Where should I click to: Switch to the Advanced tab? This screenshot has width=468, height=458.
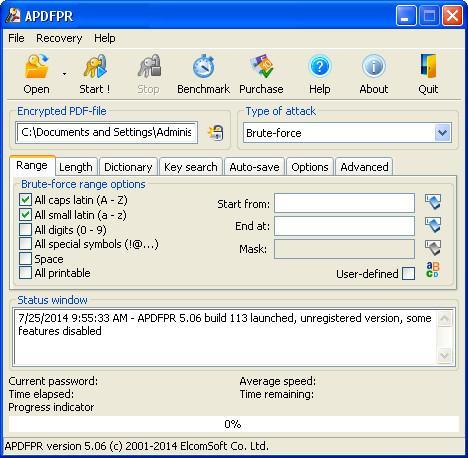coord(364,167)
